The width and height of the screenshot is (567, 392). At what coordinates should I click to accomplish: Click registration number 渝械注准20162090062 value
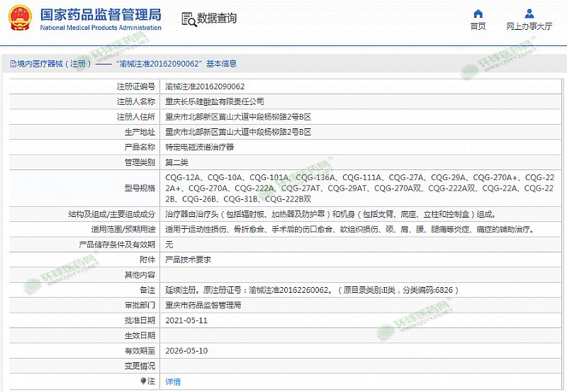click(205, 86)
